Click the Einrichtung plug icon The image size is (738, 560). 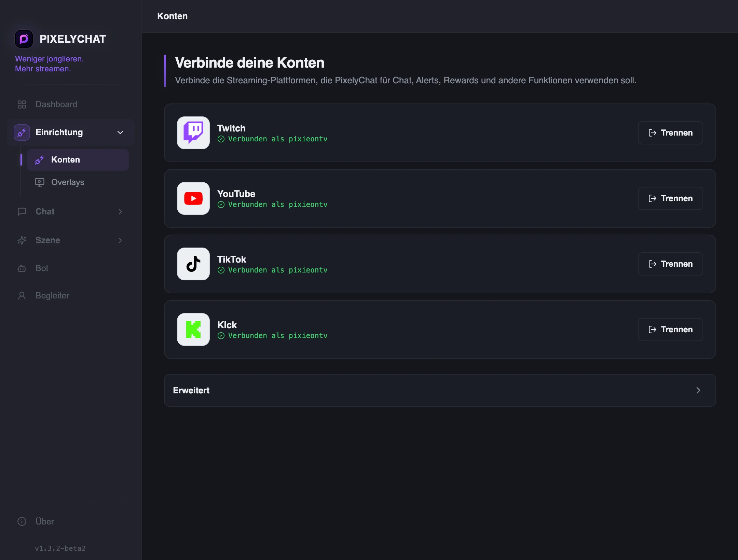click(x=22, y=132)
